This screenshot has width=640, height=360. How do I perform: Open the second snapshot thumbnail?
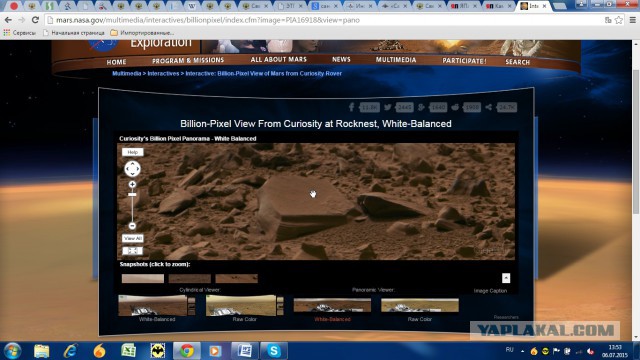(190, 278)
